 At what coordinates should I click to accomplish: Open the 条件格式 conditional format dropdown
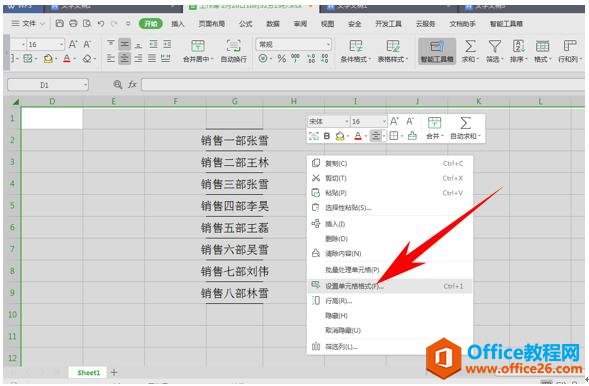[x=355, y=51]
